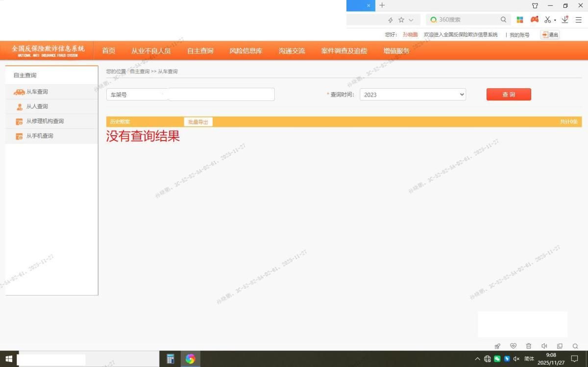Click the colorful grid apps icon

pyautogui.click(x=520, y=20)
